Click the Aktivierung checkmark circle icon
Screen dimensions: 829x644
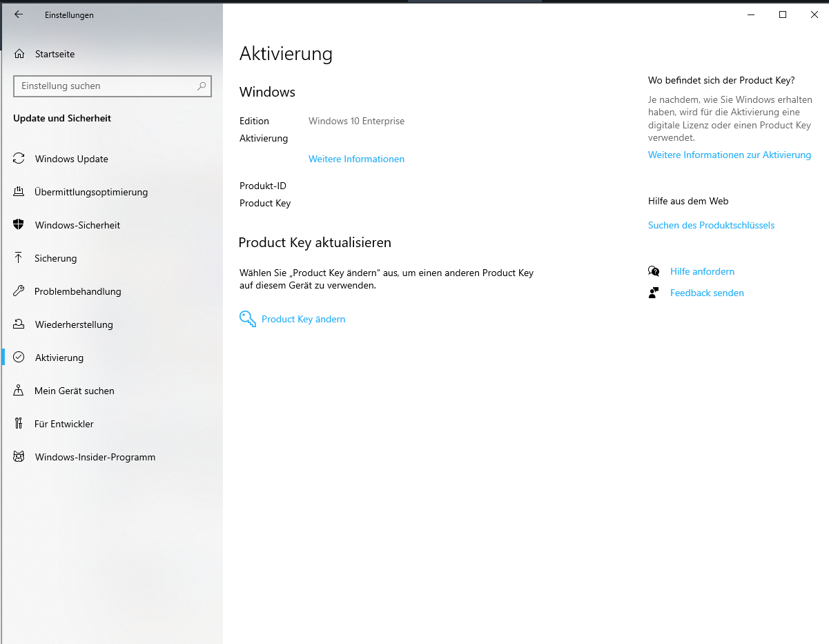[19, 358]
